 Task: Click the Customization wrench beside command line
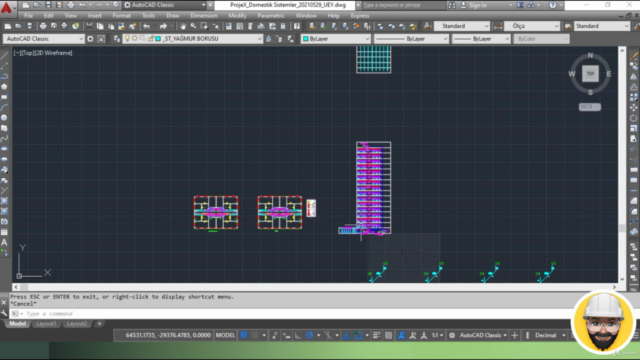coord(4,313)
